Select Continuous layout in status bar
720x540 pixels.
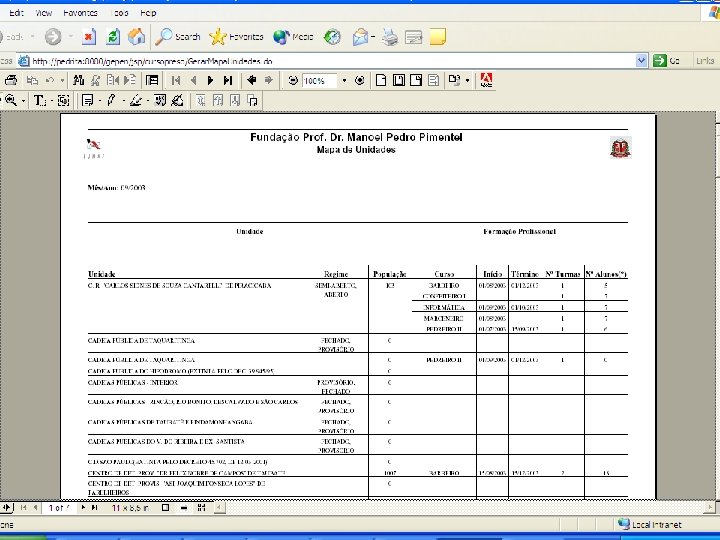[x=184, y=508]
